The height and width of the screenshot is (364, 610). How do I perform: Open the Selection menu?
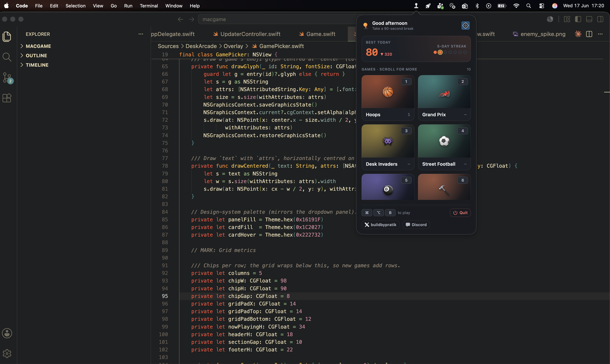pyautogui.click(x=75, y=6)
